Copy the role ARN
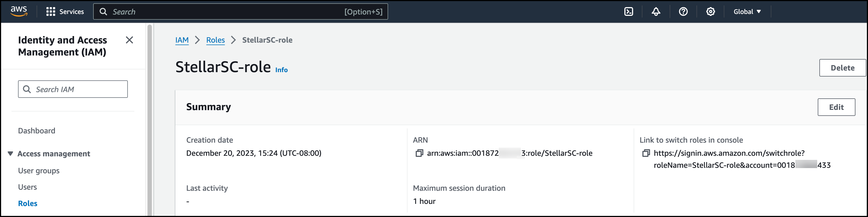 419,153
